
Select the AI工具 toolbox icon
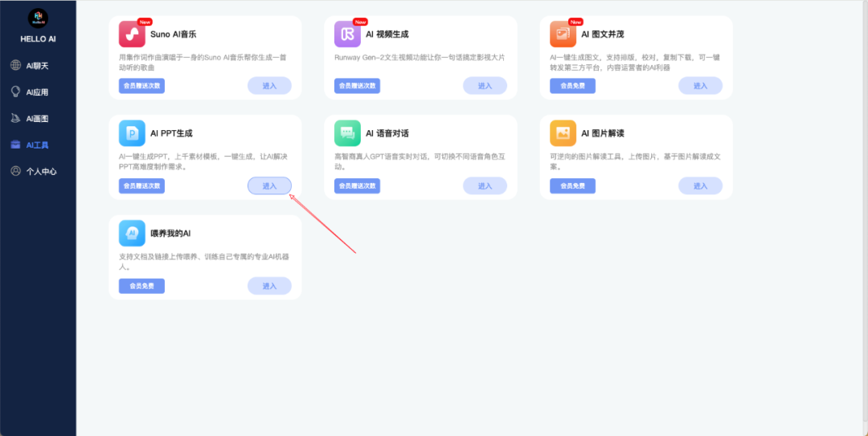pyautogui.click(x=16, y=145)
